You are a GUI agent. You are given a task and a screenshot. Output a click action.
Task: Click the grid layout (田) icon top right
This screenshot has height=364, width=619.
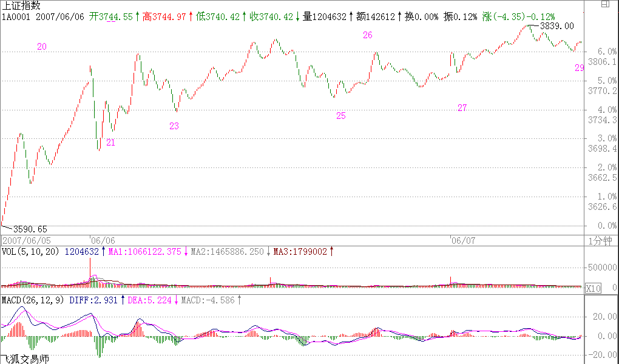pos(605,4)
